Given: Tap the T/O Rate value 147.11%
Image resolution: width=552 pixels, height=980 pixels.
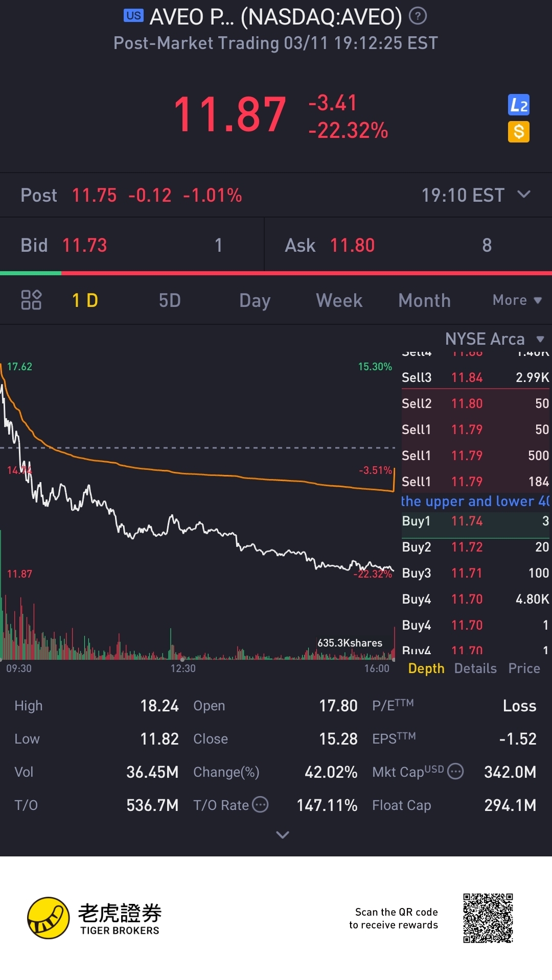Looking at the screenshot, I should 327,805.
